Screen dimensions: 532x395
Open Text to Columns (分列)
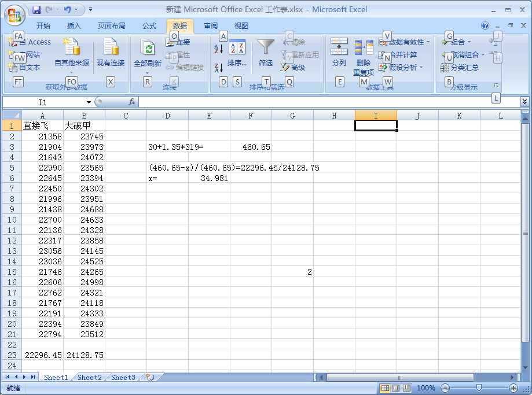[339, 52]
